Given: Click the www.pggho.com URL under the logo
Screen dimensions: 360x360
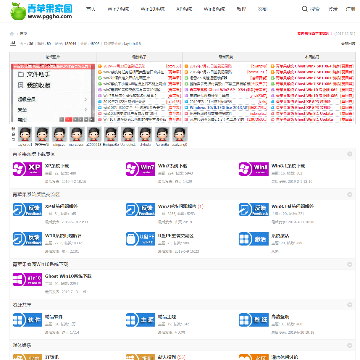Looking at the screenshot, I should (x=50, y=16).
